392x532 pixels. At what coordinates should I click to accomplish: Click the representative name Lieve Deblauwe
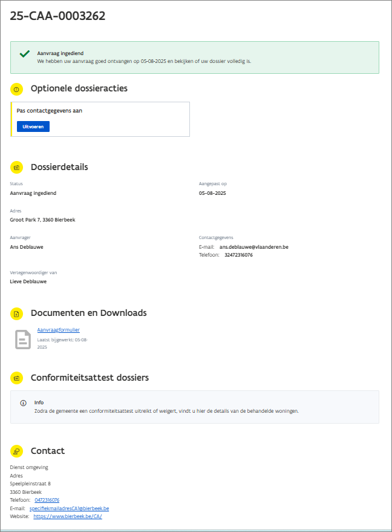pyautogui.click(x=28, y=281)
